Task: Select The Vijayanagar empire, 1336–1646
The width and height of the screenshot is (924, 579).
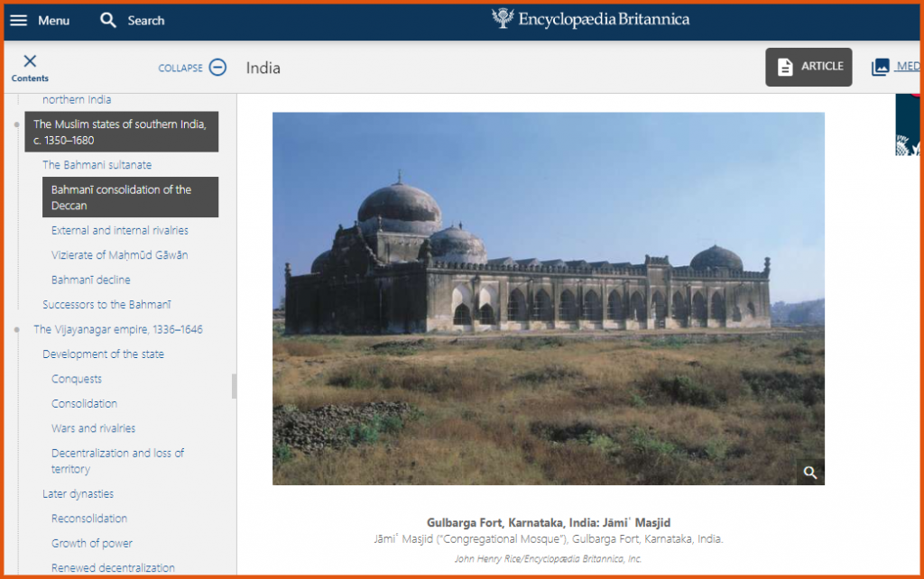Action: tap(118, 329)
